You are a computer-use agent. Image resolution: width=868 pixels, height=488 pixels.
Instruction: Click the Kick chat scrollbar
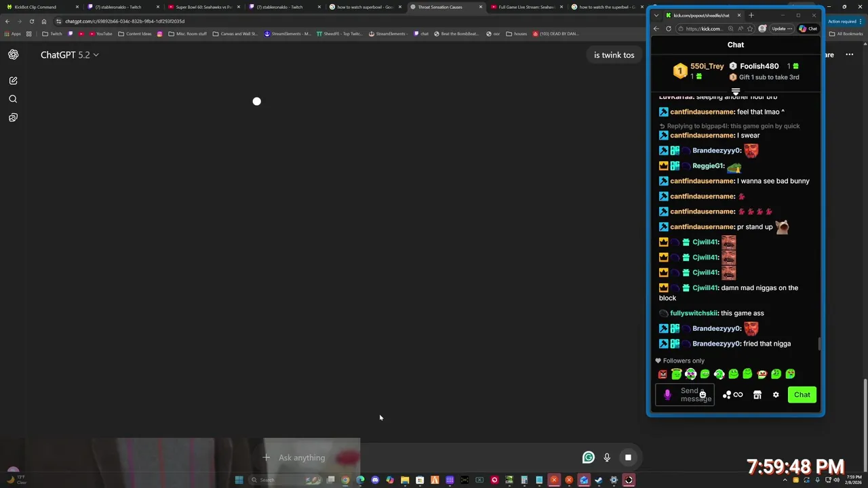(x=819, y=344)
